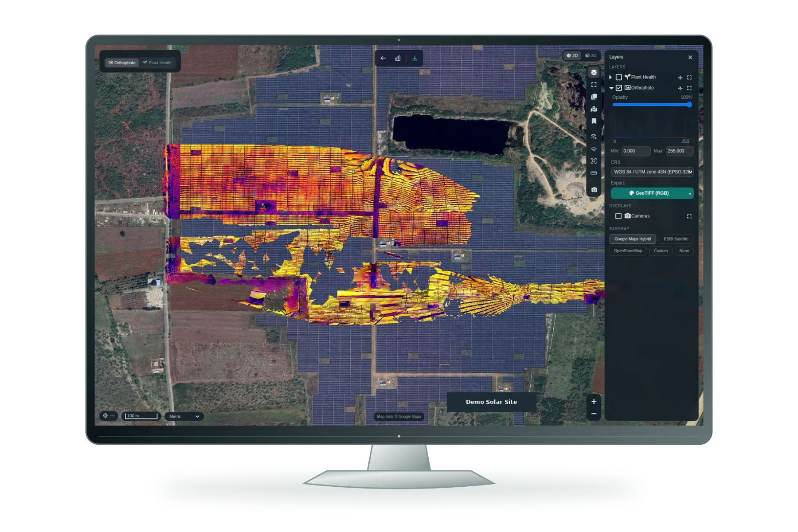798x532 pixels.
Task: Click the 100% opacity value
Action: [686, 97]
